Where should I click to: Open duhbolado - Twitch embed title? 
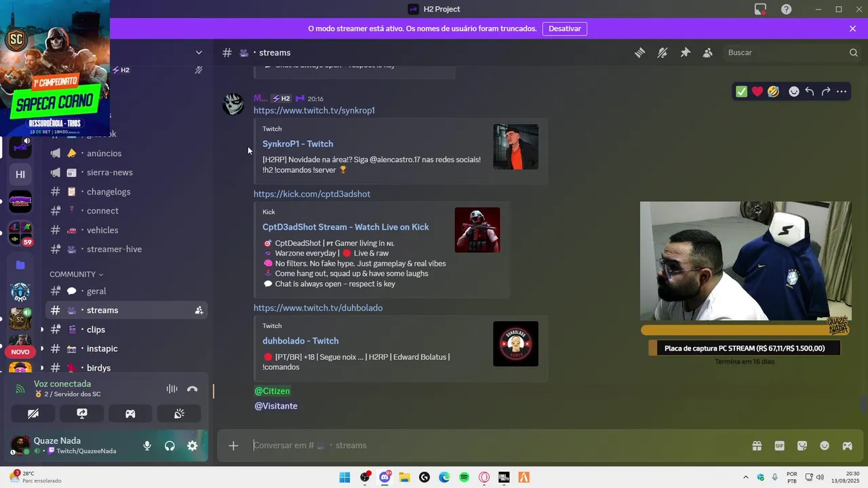point(300,341)
